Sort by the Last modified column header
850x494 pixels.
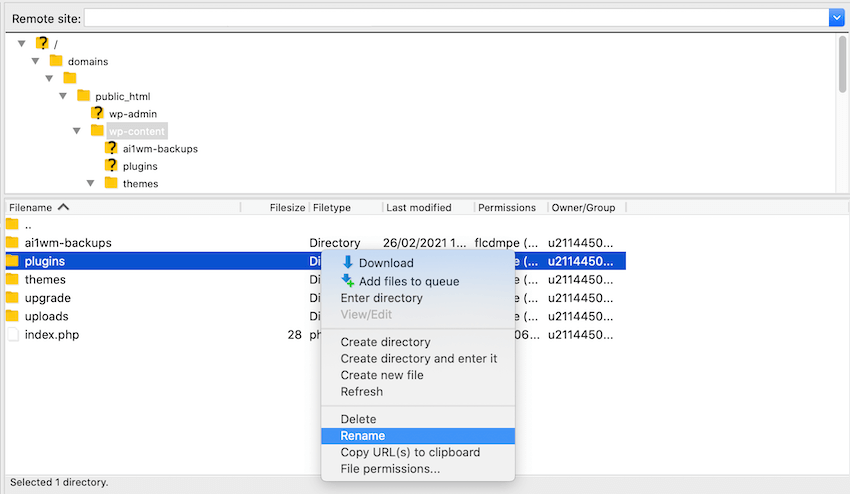418,208
